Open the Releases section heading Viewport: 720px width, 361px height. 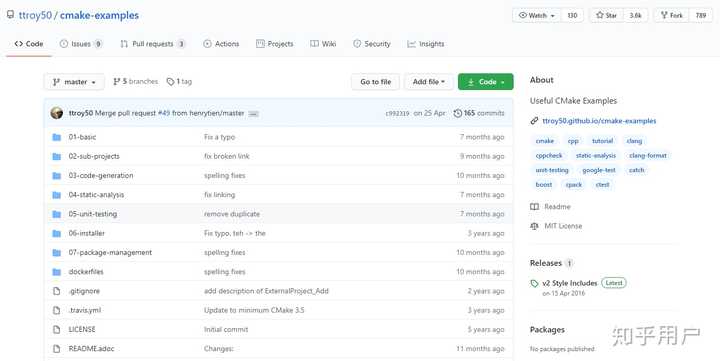click(x=546, y=263)
